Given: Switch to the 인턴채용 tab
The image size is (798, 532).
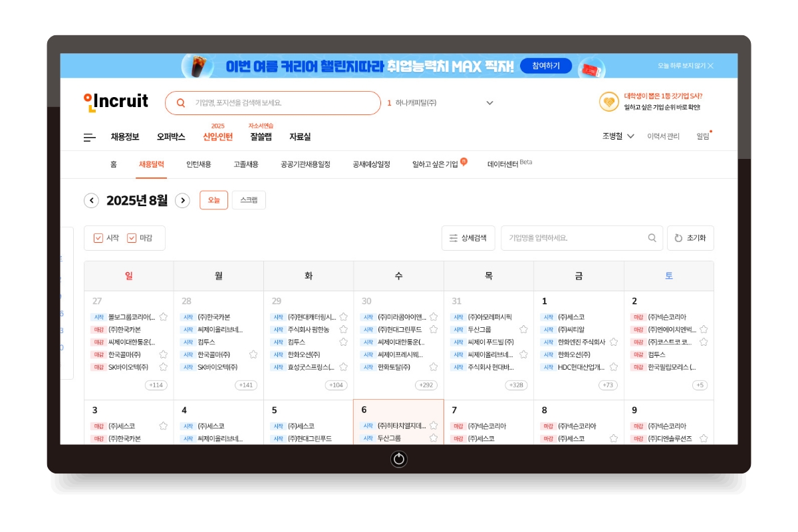Looking at the screenshot, I should point(199,164).
